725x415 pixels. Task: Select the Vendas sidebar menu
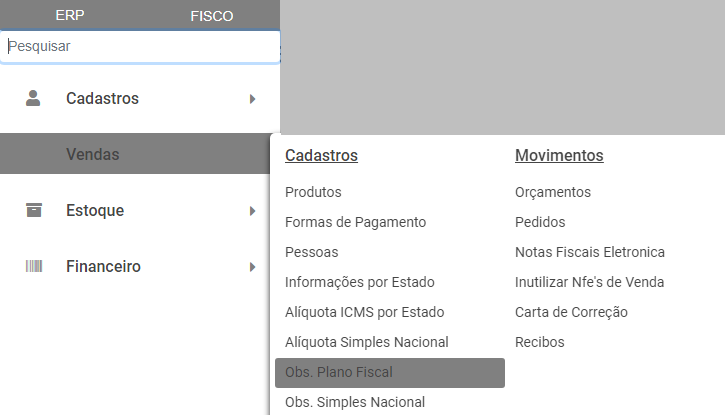pos(93,154)
